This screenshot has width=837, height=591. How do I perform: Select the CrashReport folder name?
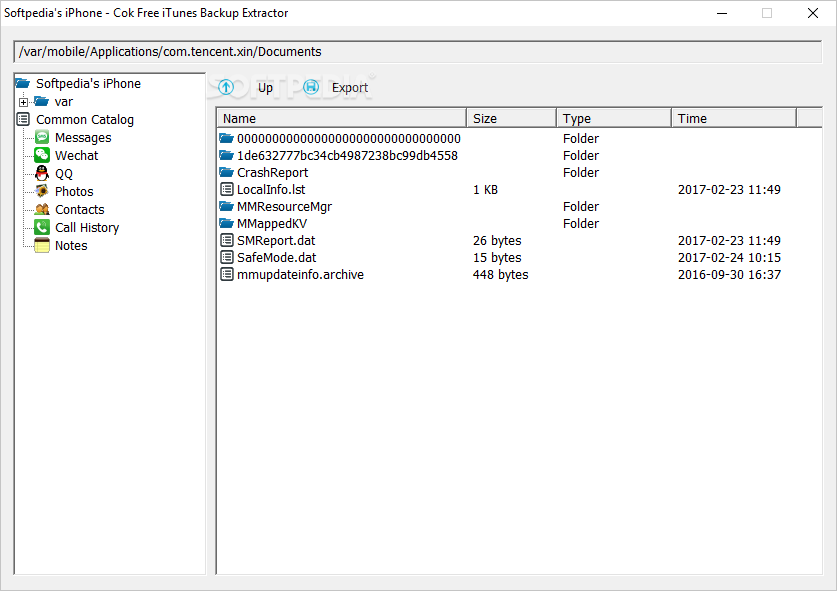click(272, 172)
